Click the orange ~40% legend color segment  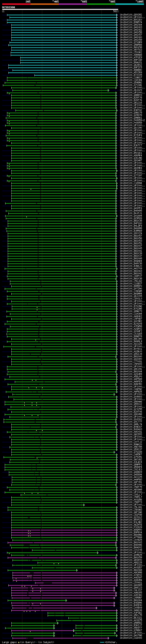tap(45, 4)
